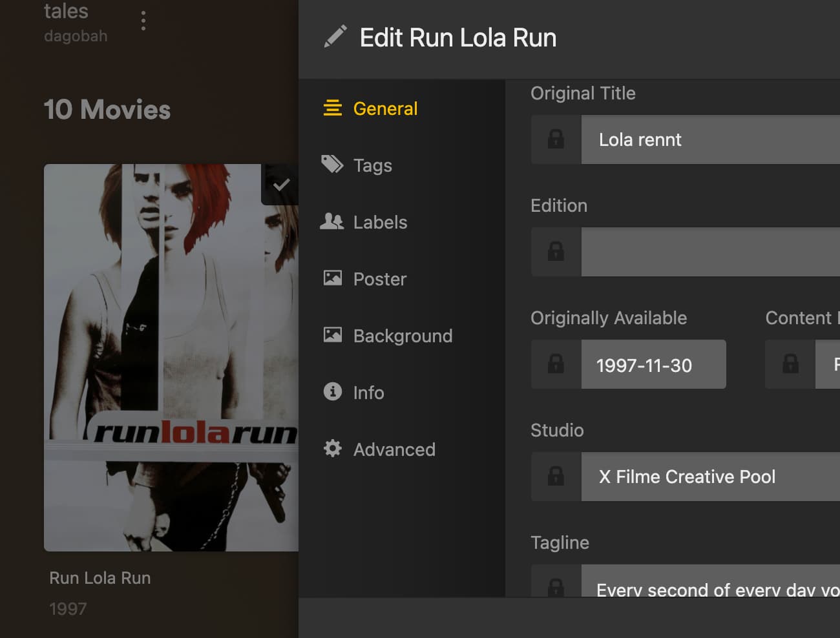This screenshot has width=840, height=638.
Task: Click the 10 Movies heading
Action: click(107, 110)
